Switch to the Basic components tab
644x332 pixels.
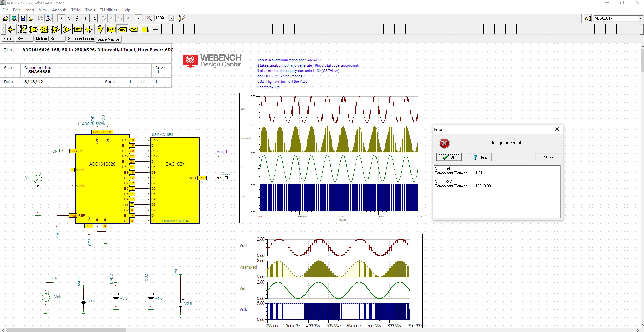tap(8, 39)
